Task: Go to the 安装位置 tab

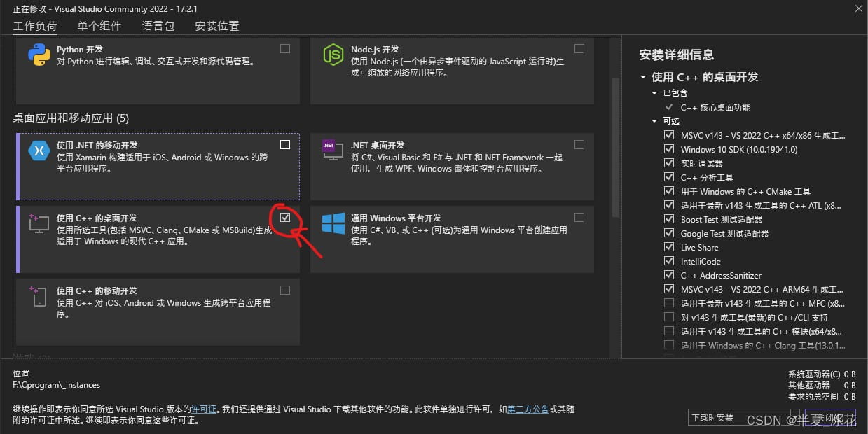Action: point(217,26)
